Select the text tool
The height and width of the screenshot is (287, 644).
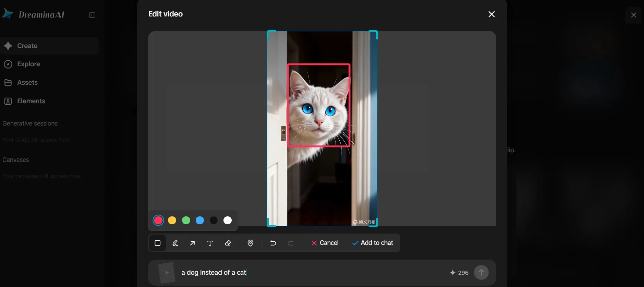(x=210, y=243)
